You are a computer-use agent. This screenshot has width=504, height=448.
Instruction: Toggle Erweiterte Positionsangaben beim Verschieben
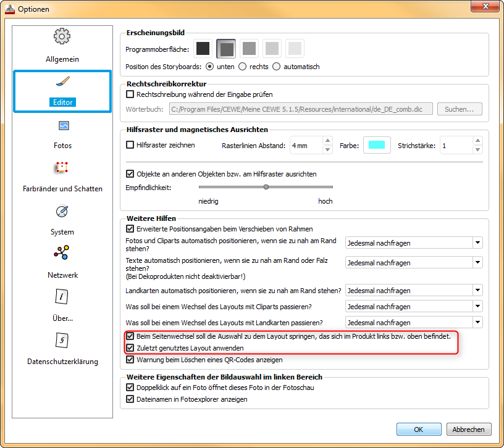[130, 229]
